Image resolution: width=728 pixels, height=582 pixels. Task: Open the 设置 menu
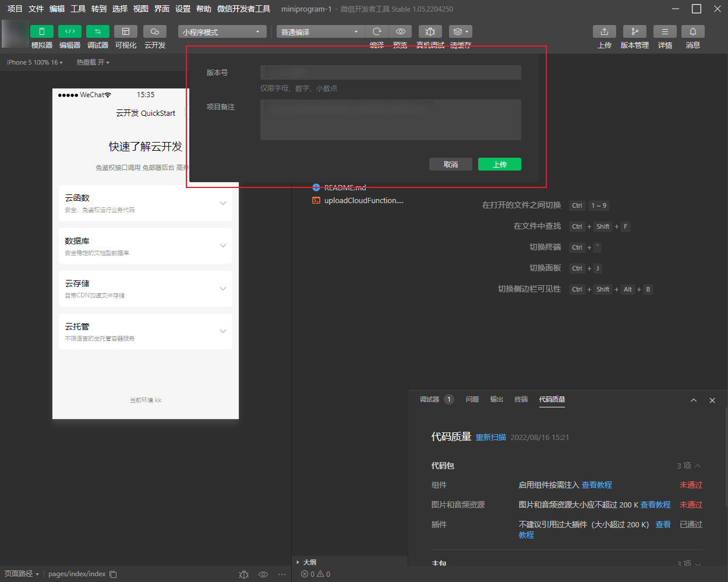click(183, 9)
